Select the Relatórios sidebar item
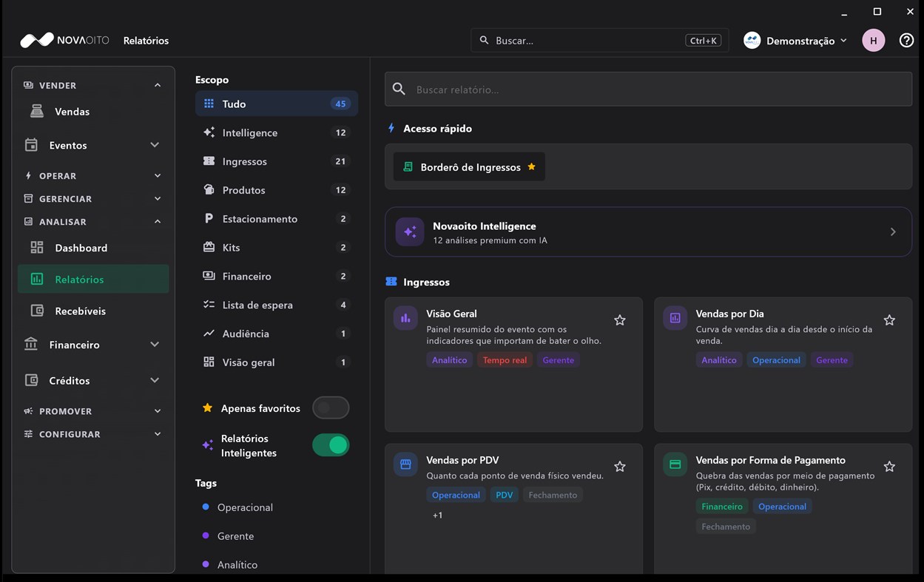 click(93, 280)
